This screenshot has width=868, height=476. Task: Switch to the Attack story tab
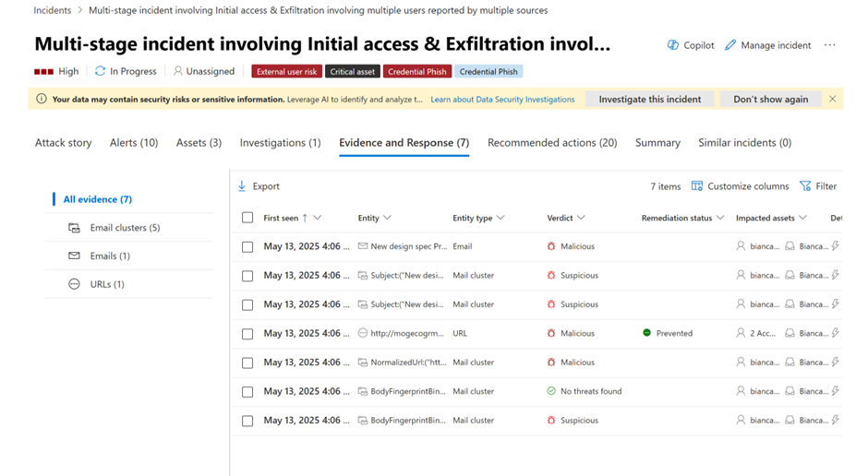coord(63,143)
